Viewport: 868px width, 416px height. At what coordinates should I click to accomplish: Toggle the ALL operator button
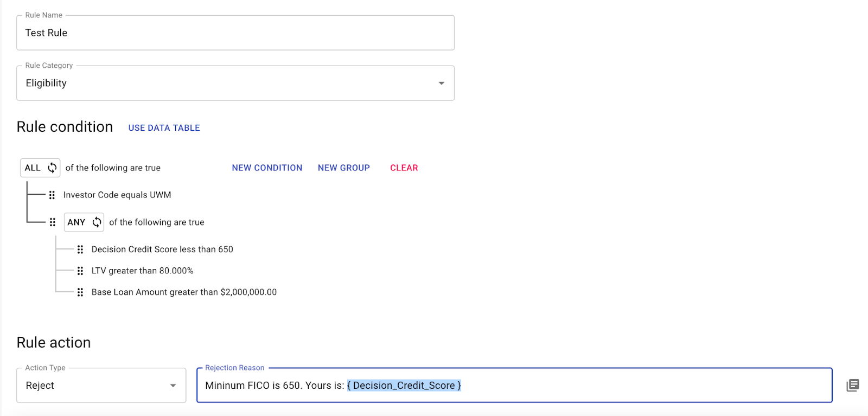pos(40,168)
